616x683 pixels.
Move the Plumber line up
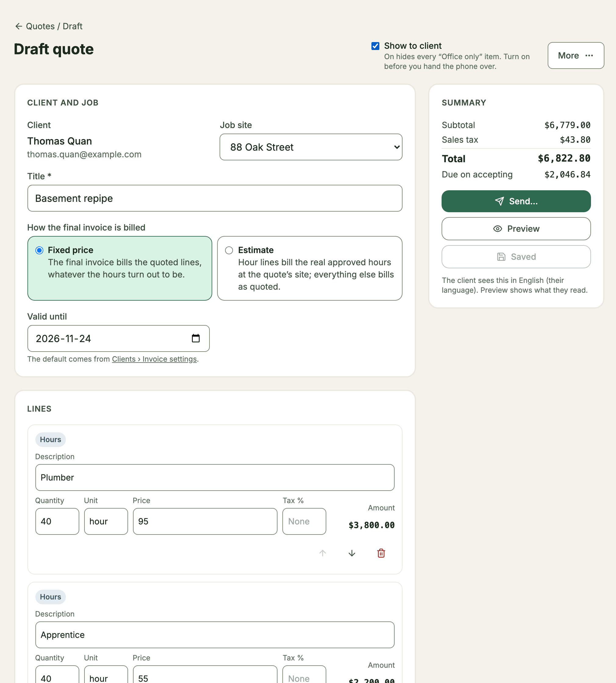click(323, 553)
